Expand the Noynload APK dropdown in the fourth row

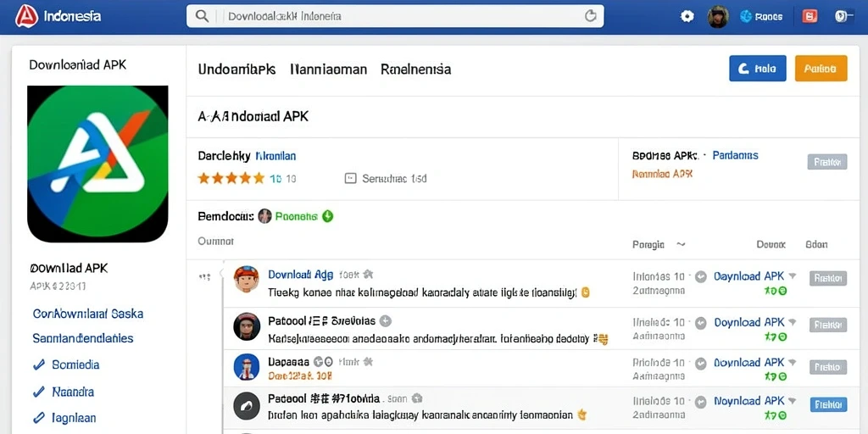[793, 401]
